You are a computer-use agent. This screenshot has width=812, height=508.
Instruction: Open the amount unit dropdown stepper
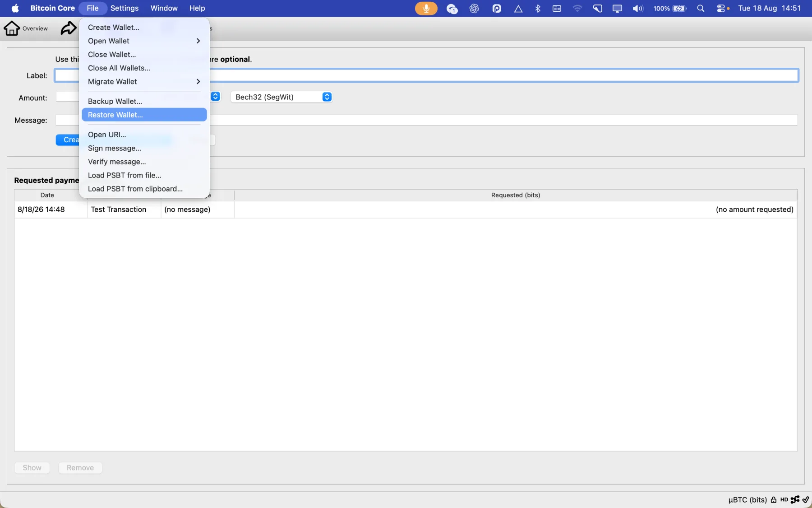click(x=216, y=96)
